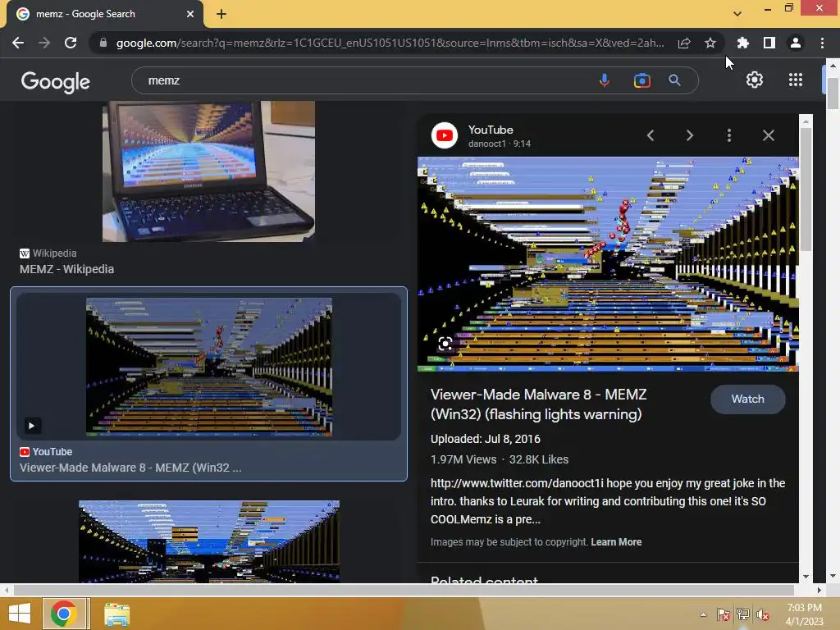Open Action Center flag icon
The image size is (840, 630).
click(723, 614)
